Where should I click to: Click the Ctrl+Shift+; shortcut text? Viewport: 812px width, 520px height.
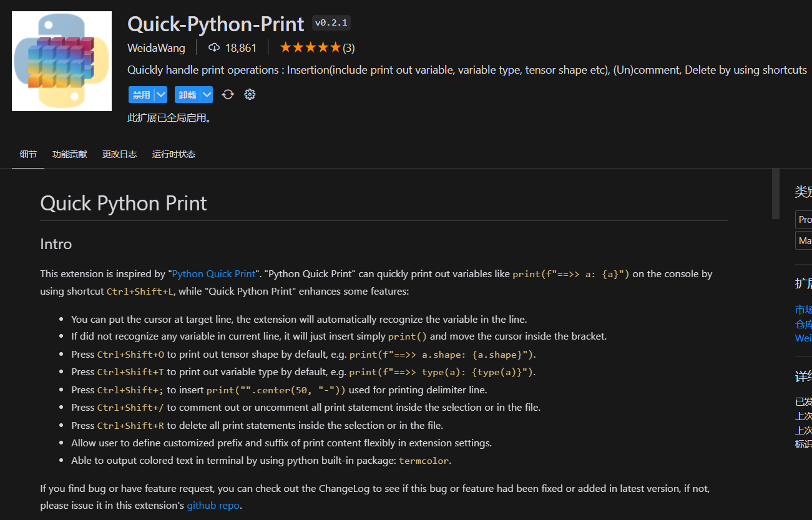tap(130, 390)
